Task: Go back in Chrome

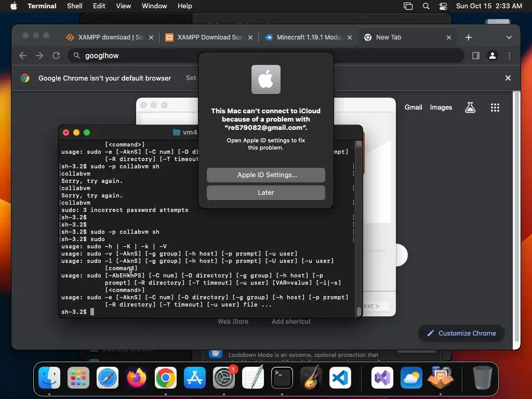Action: click(x=23, y=56)
